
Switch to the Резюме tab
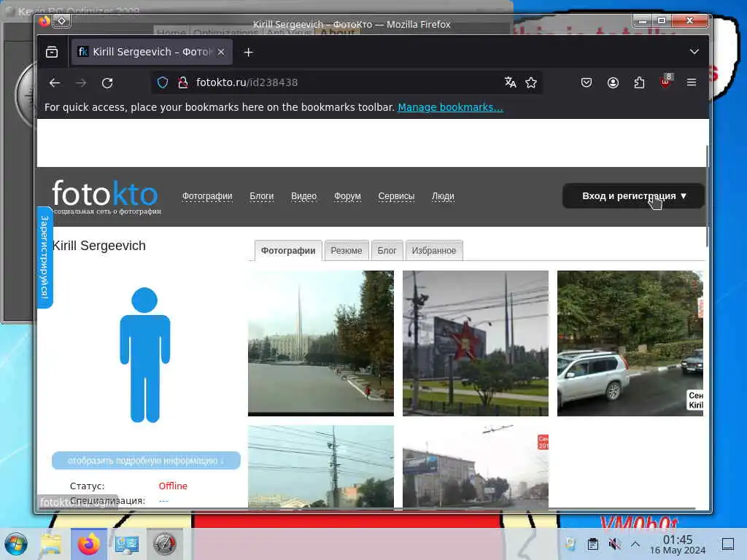click(347, 251)
